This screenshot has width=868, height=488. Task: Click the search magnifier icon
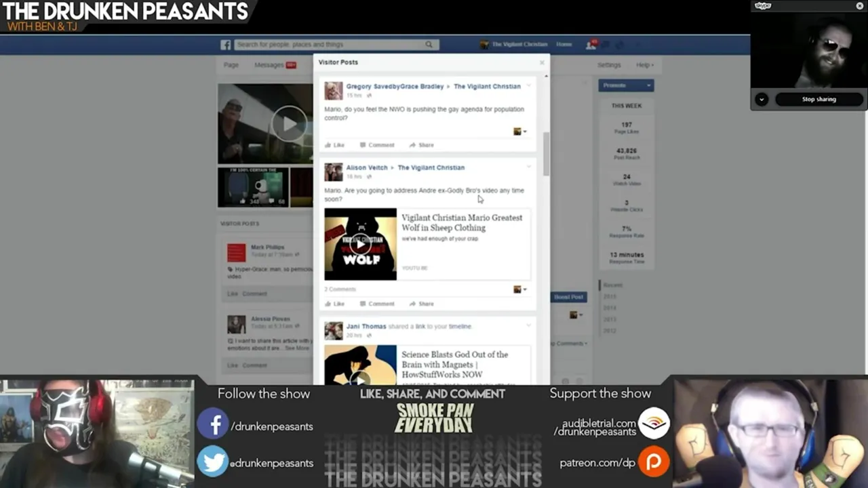429,45
